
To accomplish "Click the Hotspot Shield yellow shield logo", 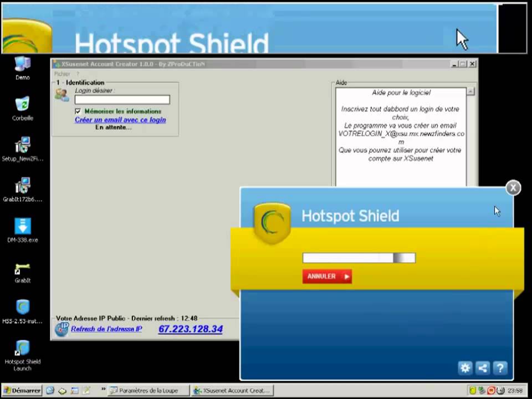I will [272, 223].
